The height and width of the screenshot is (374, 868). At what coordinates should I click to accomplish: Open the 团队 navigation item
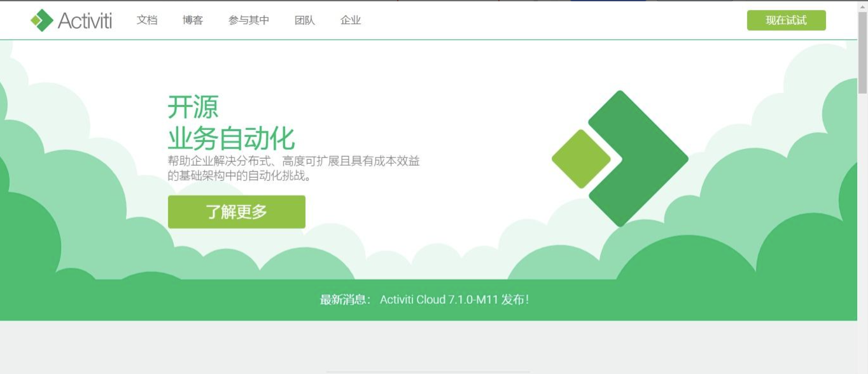(x=305, y=20)
